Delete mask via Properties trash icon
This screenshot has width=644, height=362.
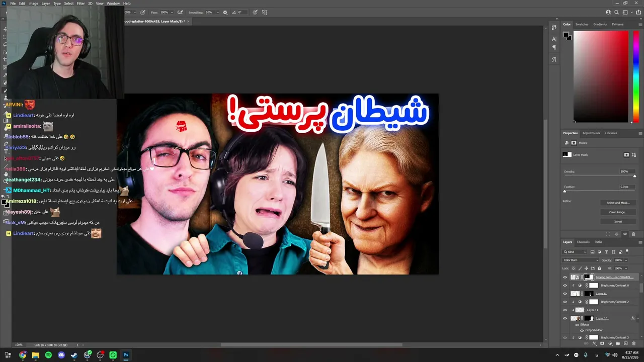pos(633,234)
